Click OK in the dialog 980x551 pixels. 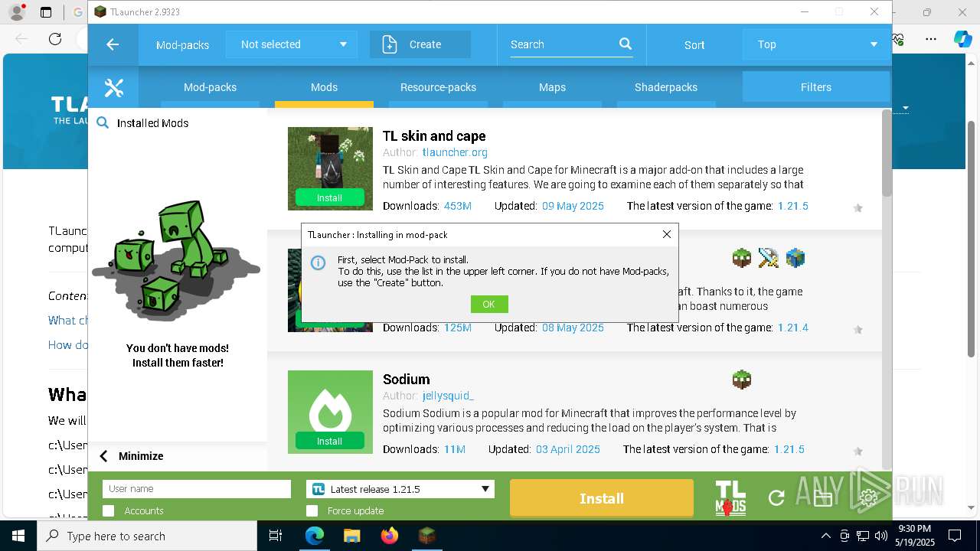click(x=489, y=305)
